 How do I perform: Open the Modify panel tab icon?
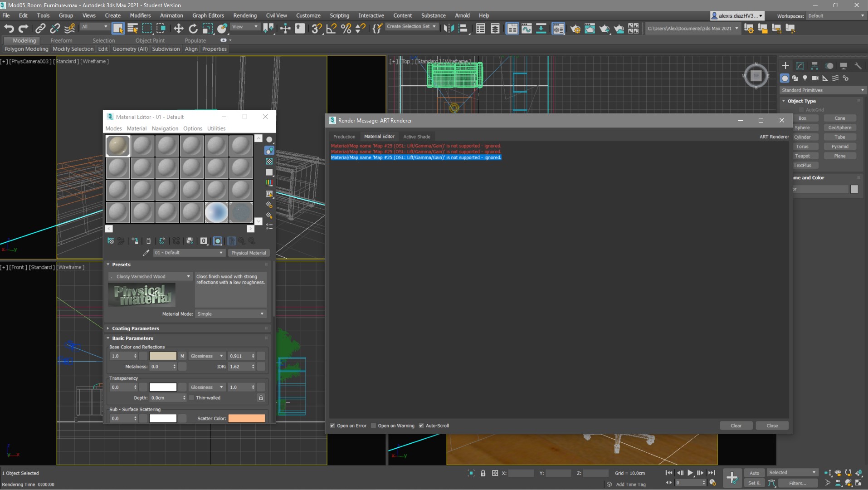click(800, 66)
